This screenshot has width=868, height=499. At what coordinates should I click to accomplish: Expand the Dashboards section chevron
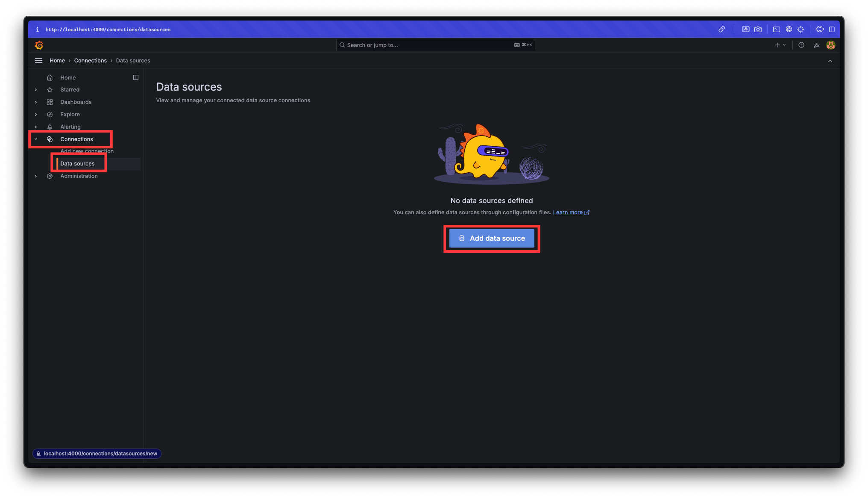tap(36, 102)
